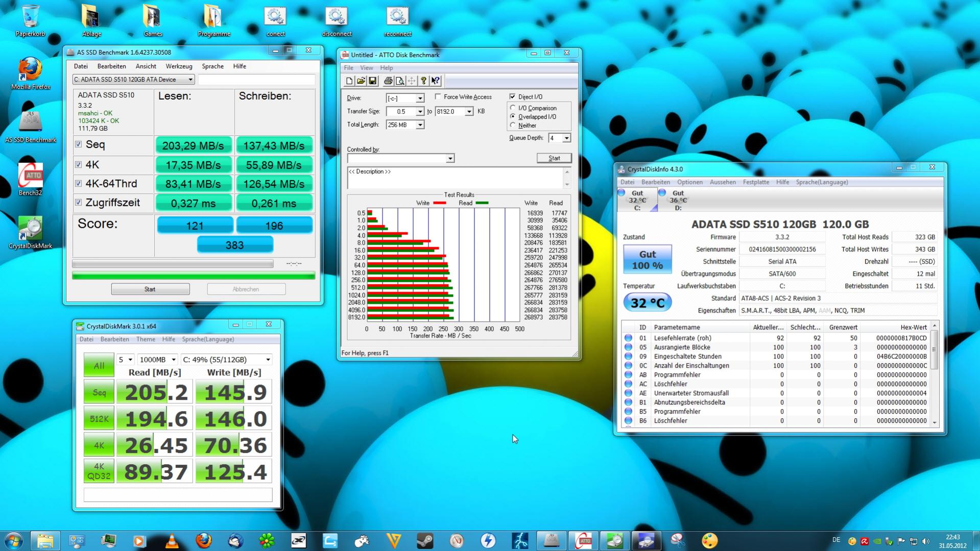Screen dimensions: 980x551
Task: Click the Open file icon in ATTO toolbar
Action: click(361, 81)
